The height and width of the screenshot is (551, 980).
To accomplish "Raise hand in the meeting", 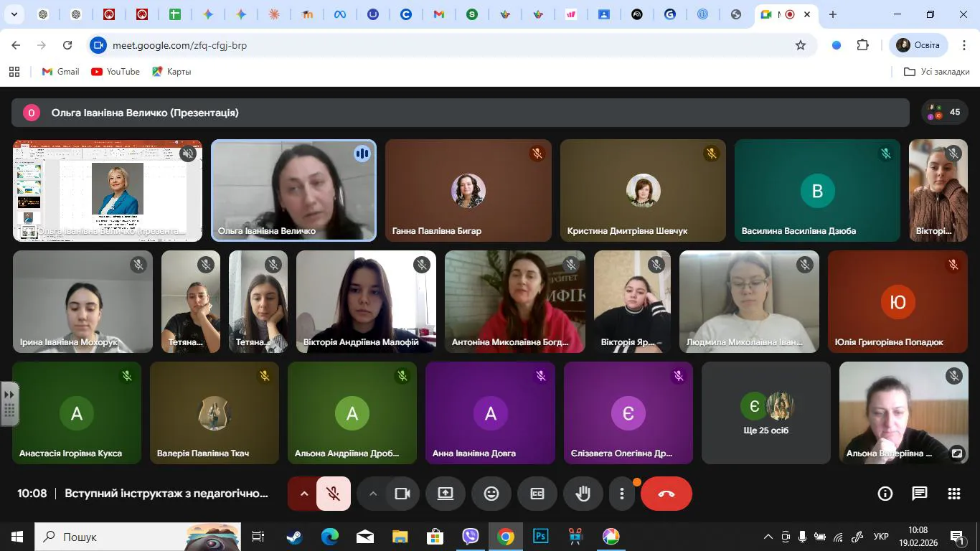I will [583, 494].
